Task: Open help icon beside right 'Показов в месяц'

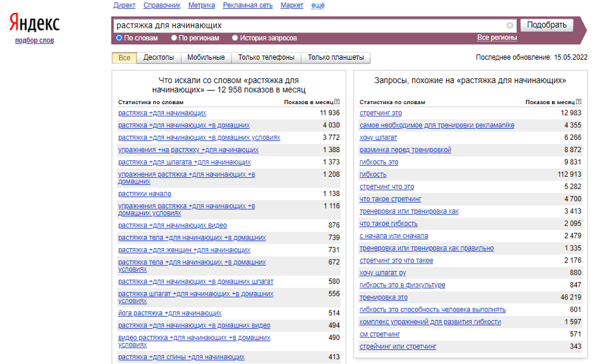Action: tap(578, 102)
